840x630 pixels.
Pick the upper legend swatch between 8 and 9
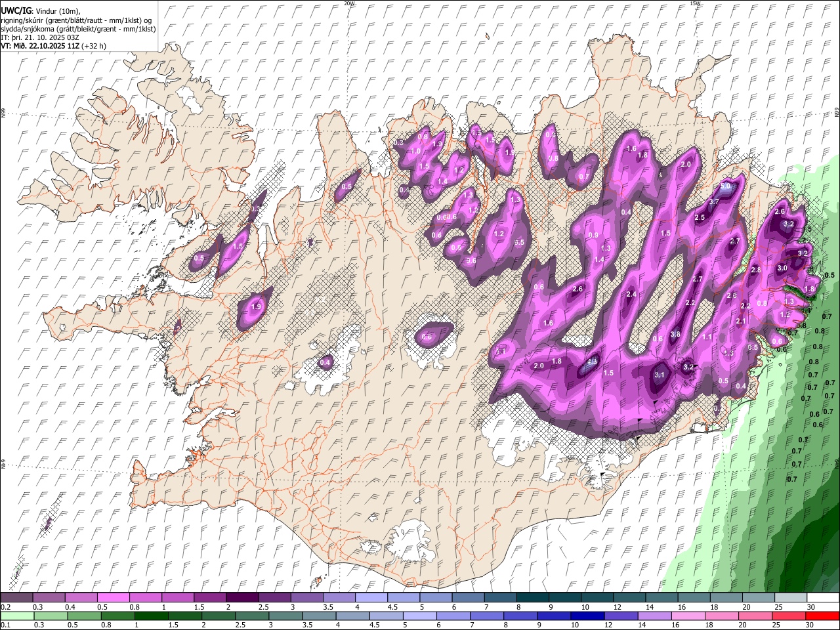(532, 597)
